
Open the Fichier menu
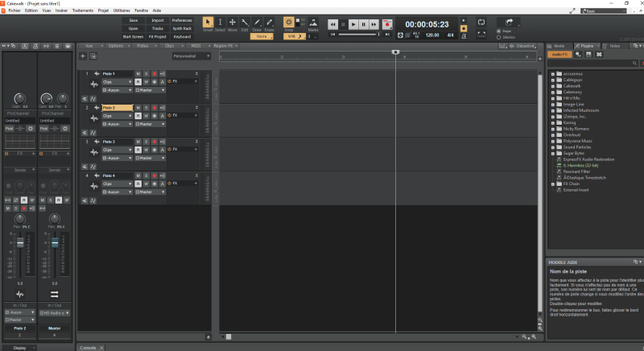click(x=14, y=10)
